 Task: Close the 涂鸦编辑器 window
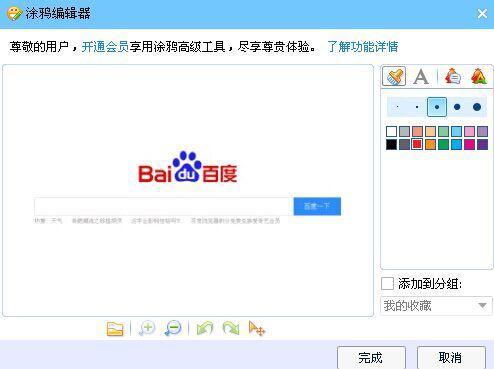pos(482,14)
